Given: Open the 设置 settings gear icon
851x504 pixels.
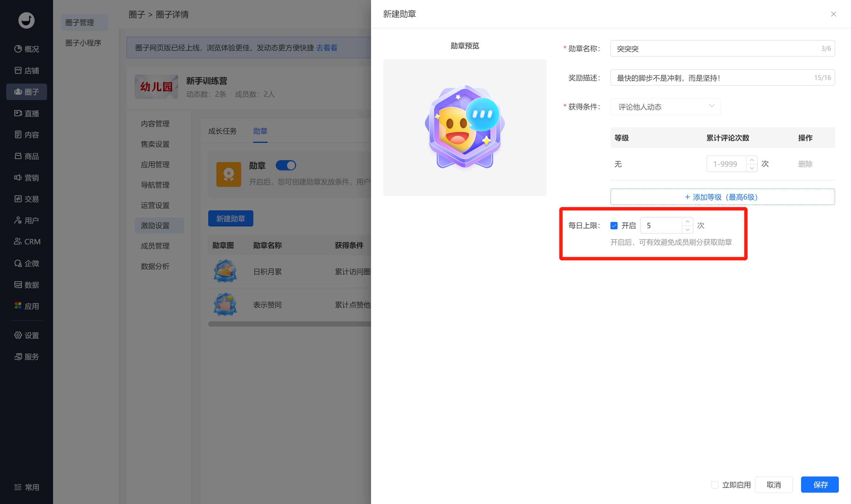Looking at the screenshot, I should pyautogui.click(x=18, y=335).
